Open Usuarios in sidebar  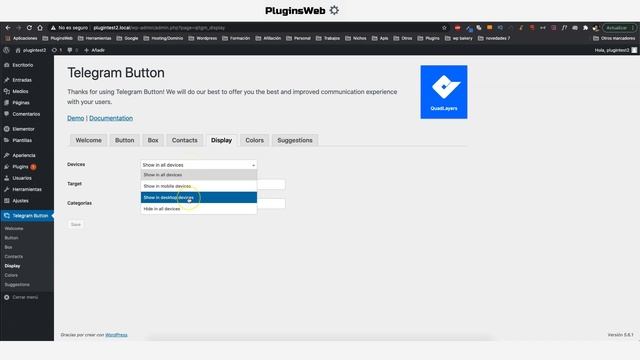point(22,178)
